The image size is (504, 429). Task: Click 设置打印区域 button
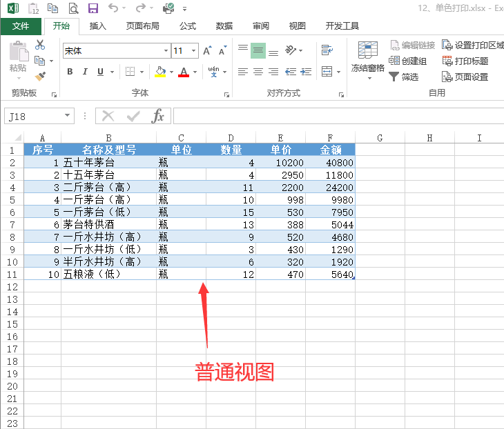[x=473, y=45]
